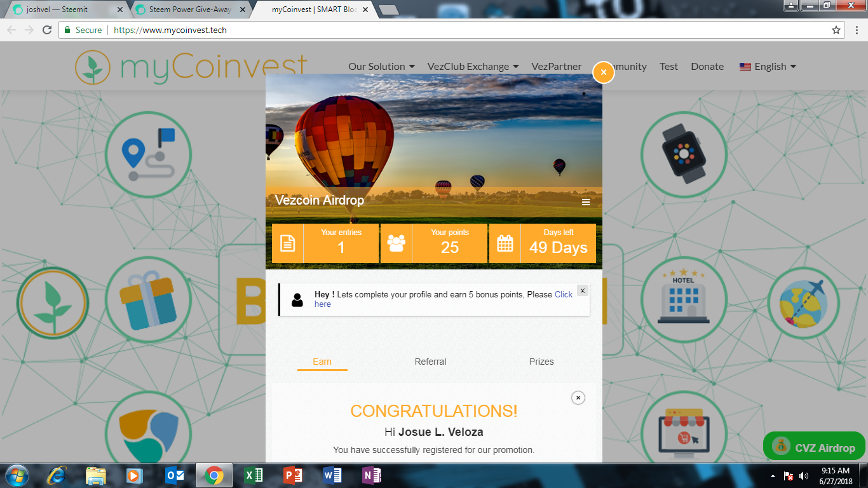This screenshot has width=868, height=488.
Task: Expand the VezClub Exchange dropdown menu
Action: click(473, 66)
